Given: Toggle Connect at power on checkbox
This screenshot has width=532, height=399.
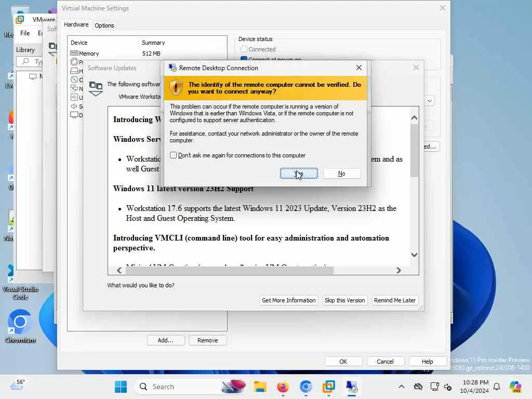Looking at the screenshot, I should [x=244, y=59].
